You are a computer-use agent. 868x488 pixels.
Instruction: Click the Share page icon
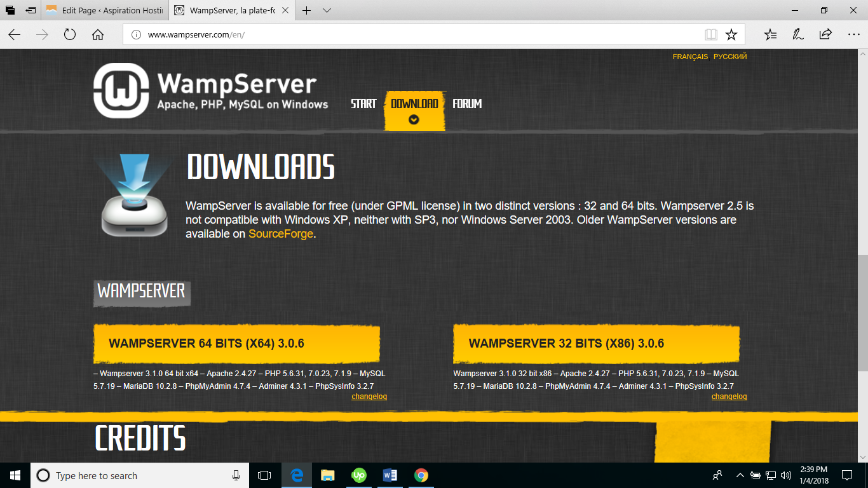(825, 34)
